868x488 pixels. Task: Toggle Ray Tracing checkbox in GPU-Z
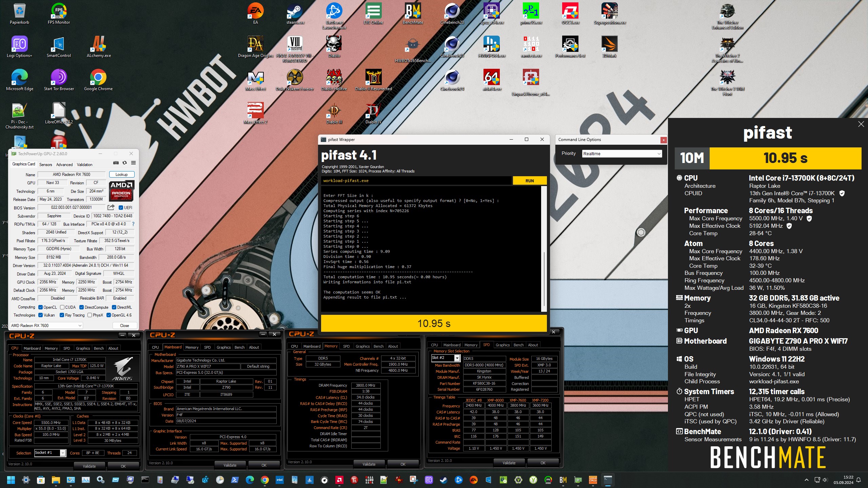[x=62, y=315]
